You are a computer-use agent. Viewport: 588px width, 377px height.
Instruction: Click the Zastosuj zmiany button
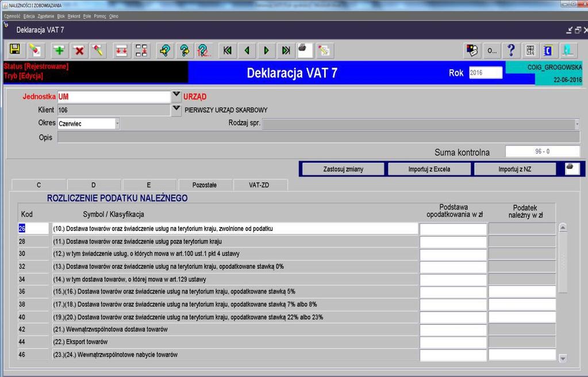click(x=343, y=169)
